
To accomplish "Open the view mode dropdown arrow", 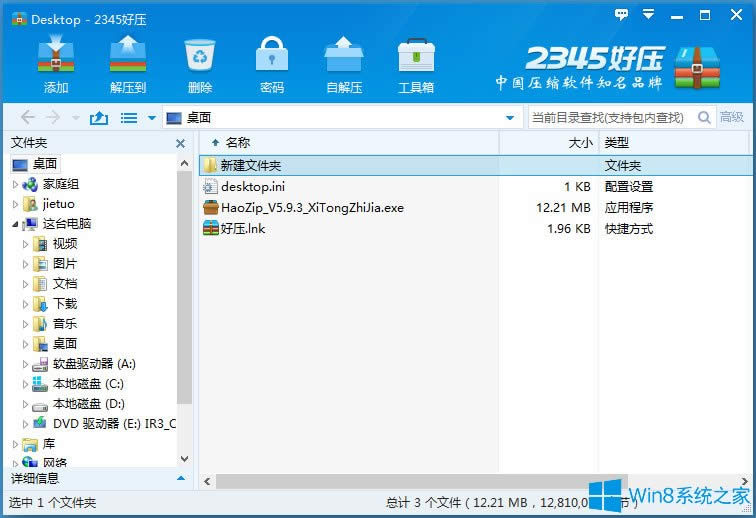I will [152, 118].
